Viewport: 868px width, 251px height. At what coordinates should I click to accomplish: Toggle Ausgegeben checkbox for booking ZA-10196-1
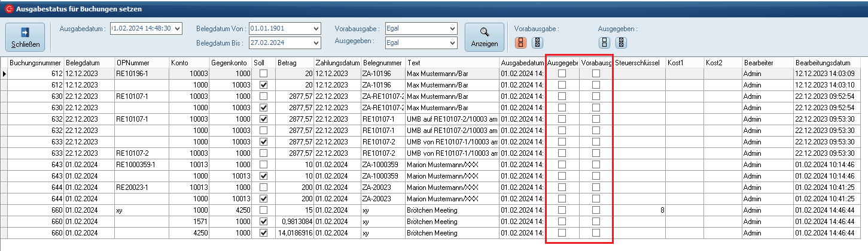[562, 74]
